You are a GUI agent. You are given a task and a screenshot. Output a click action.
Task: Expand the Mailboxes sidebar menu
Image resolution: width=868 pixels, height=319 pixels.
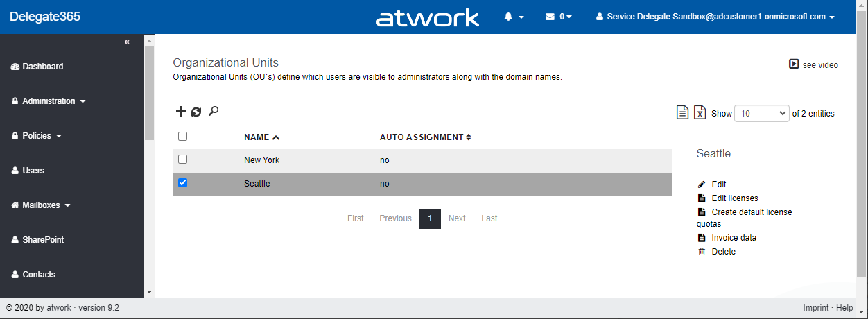[42, 205]
